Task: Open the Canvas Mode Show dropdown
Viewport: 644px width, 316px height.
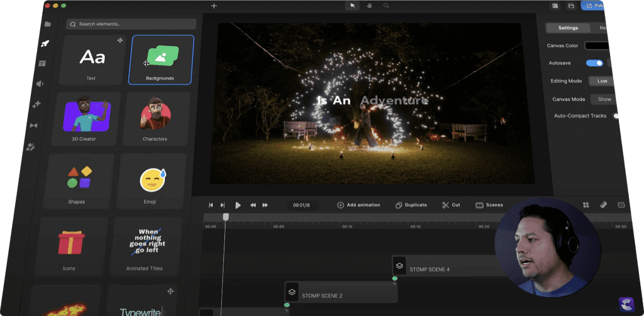Action: tap(604, 99)
